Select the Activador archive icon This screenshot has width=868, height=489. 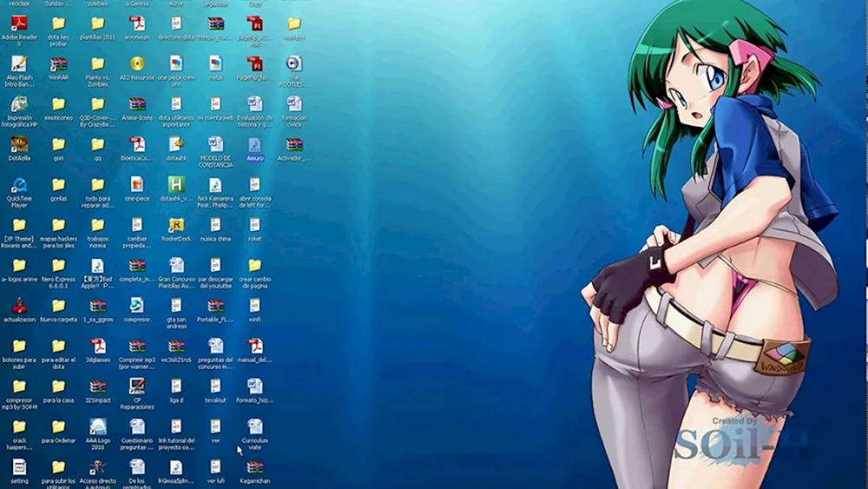click(294, 145)
